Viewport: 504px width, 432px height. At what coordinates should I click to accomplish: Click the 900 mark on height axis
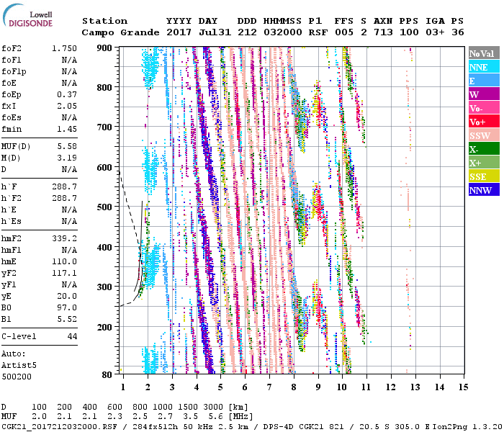coord(105,48)
